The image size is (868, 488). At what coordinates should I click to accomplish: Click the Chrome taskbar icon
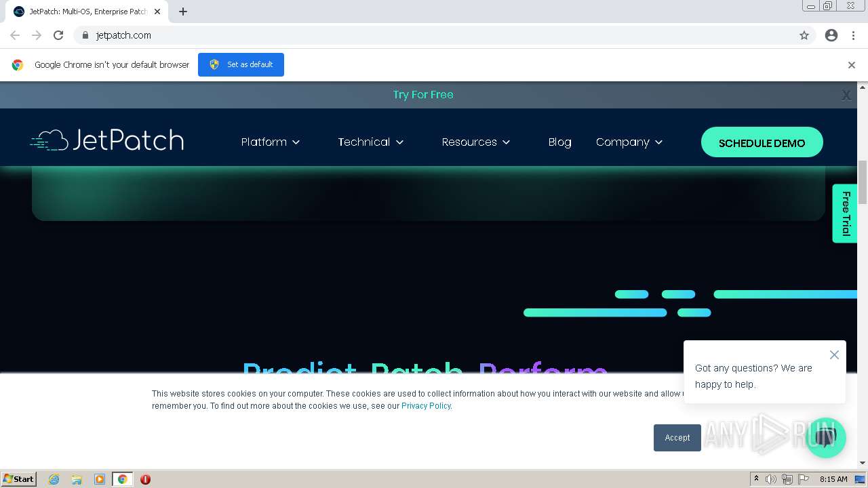123,479
